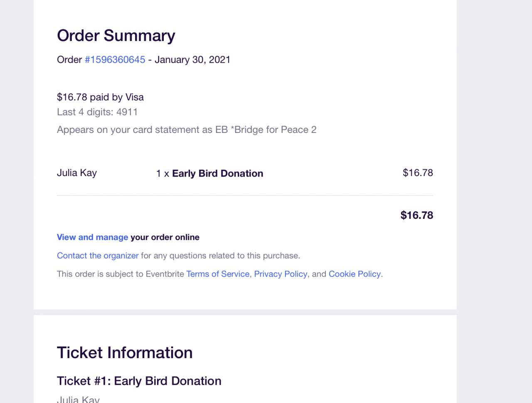
Task: Click the January 30, 2021 order date
Action: 192,60
